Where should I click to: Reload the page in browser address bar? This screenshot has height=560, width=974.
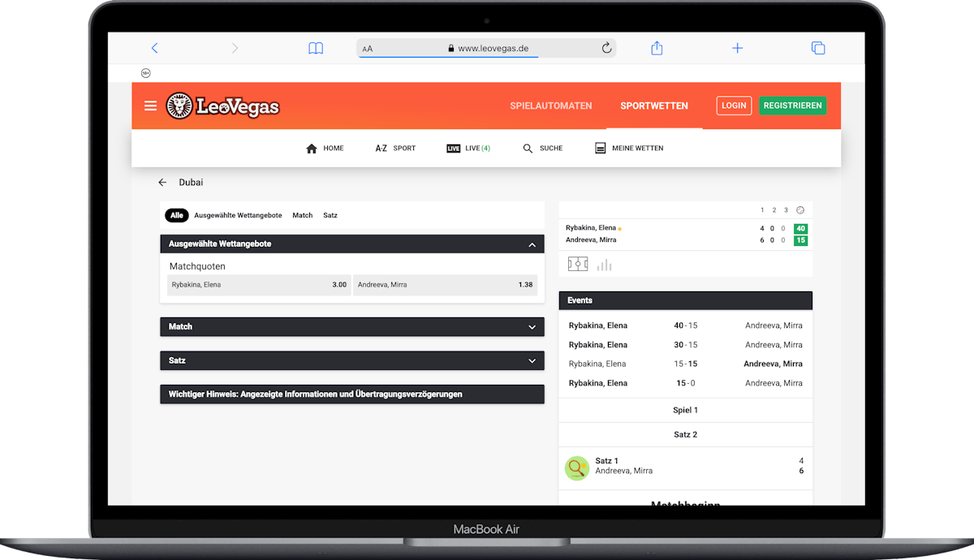pyautogui.click(x=606, y=49)
